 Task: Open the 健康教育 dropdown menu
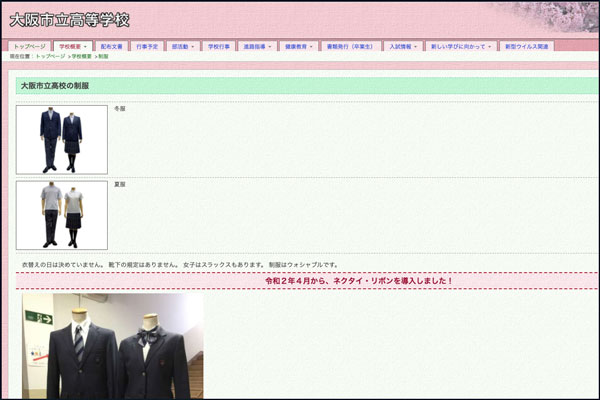(299, 46)
